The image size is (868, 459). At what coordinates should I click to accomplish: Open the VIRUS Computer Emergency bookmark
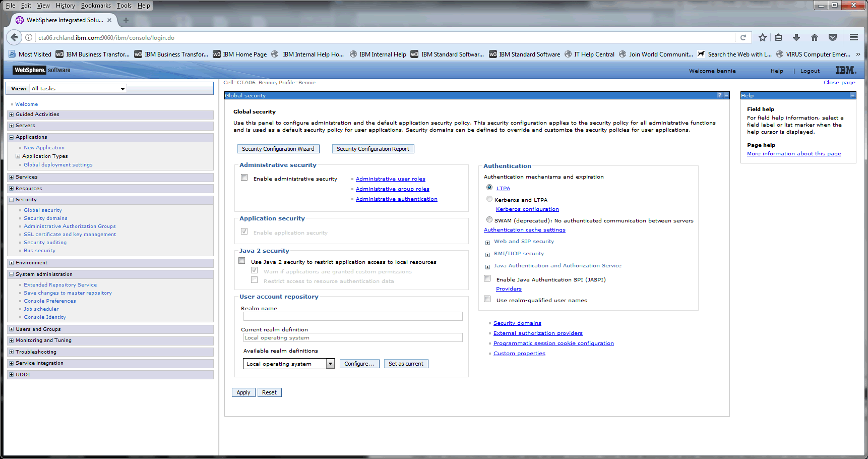(x=813, y=54)
